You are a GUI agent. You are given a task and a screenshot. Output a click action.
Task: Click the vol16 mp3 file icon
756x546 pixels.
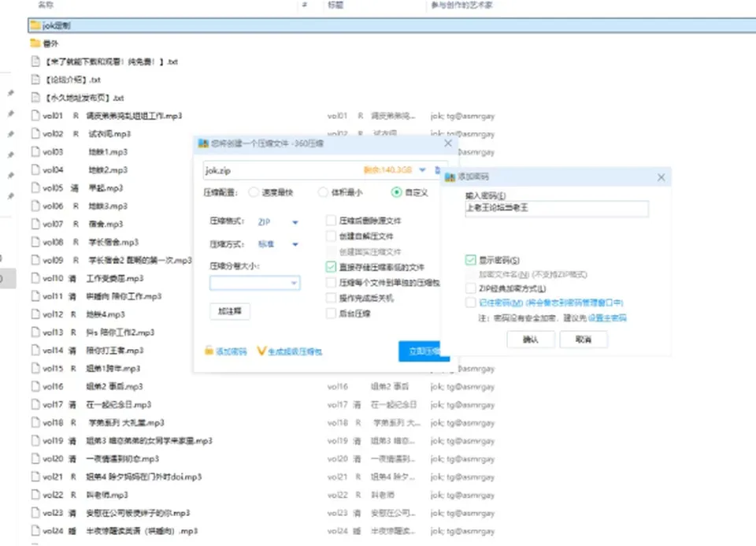pos(35,386)
